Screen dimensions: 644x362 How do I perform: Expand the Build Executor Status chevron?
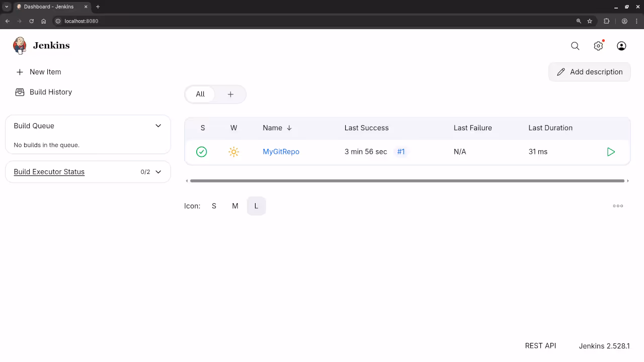click(x=158, y=172)
